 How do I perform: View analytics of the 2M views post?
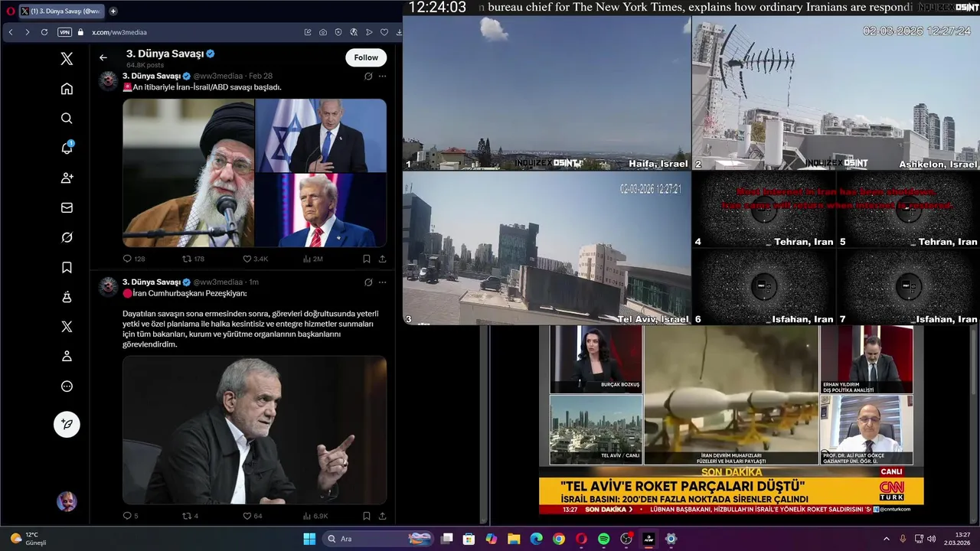[312, 259]
